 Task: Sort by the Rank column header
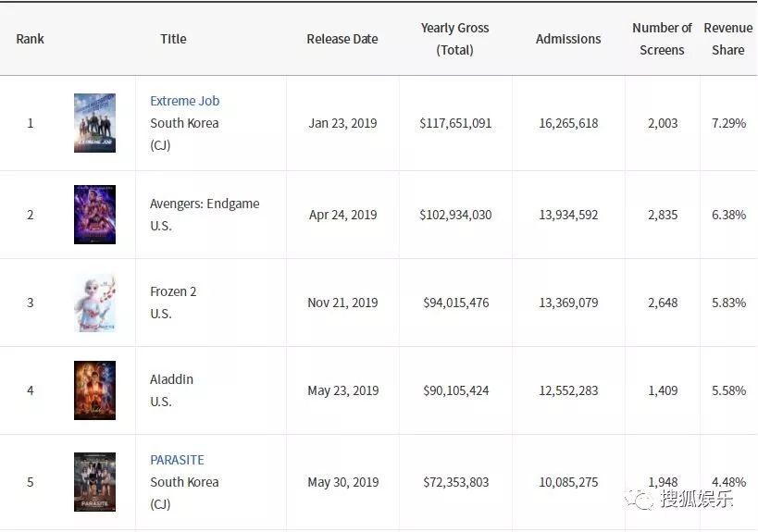coord(31,39)
